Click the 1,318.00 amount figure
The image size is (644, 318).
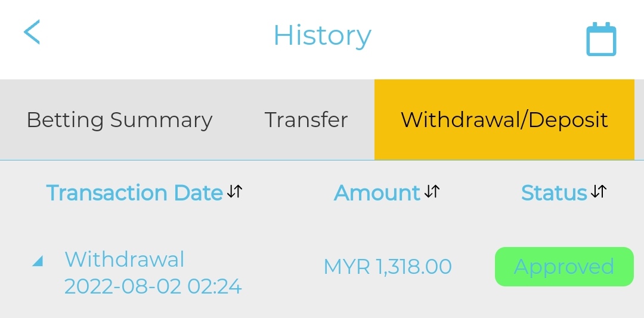[x=413, y=267]
